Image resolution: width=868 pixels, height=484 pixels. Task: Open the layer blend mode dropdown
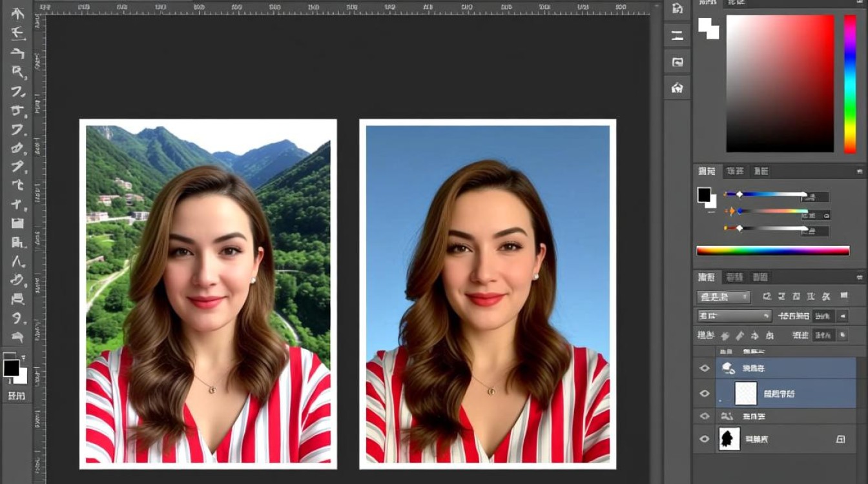(x=734, y=316)
